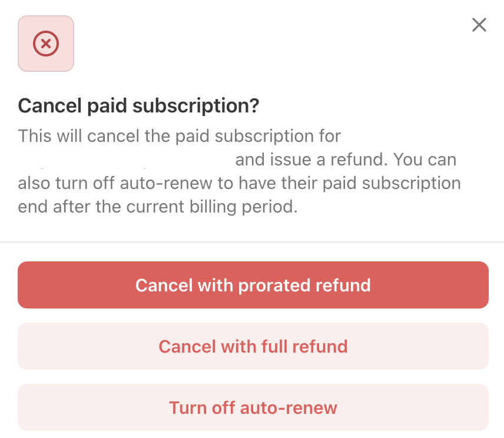Select Cancel with full refund
504x438 pixels.
pos(253,346)
